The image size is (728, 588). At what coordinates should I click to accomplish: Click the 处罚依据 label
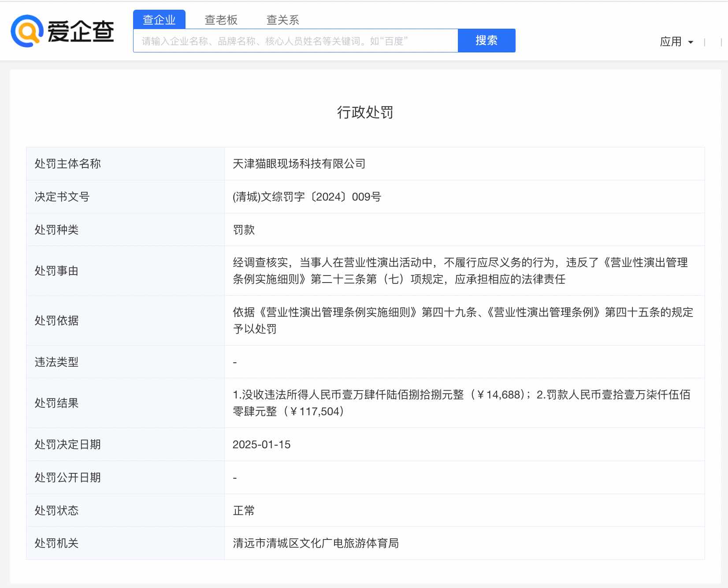click(x=56, y=320)
